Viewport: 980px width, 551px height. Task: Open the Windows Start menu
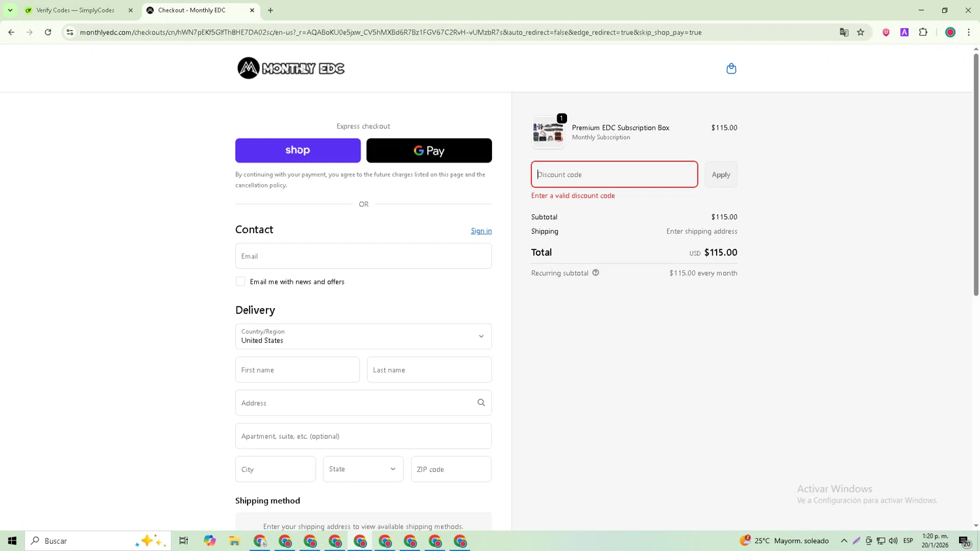[x=12, y=541]
